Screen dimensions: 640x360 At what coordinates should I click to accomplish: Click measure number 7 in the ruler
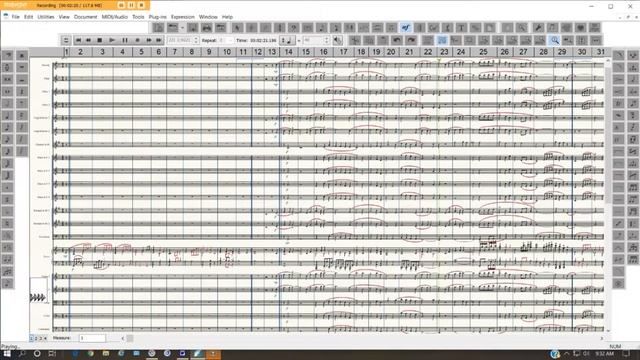(x=175, y=52)
